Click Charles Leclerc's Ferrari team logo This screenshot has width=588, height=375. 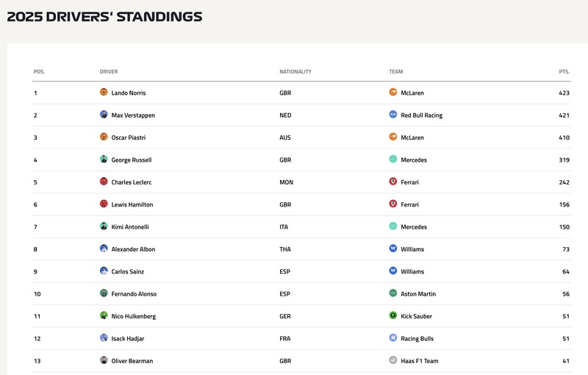click(x=393, y=182)
